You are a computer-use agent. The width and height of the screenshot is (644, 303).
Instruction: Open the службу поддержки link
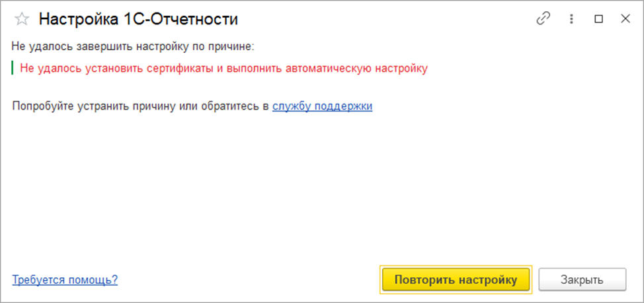323,106
